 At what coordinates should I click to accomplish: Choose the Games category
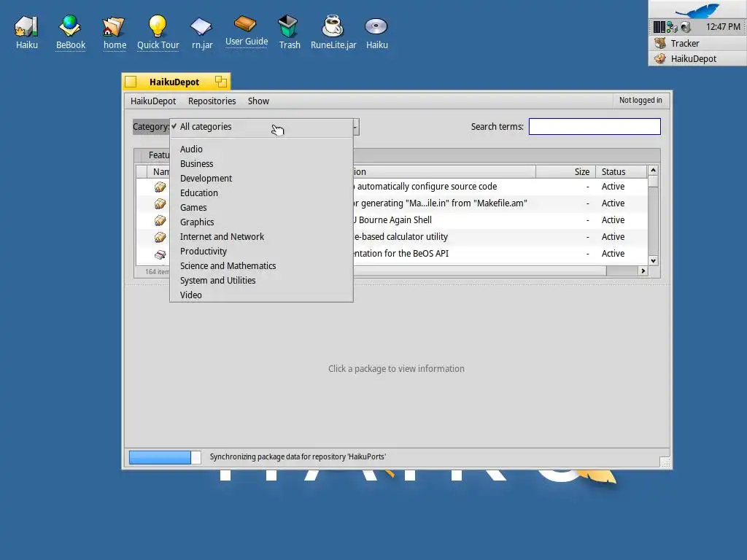coord(261,208)
